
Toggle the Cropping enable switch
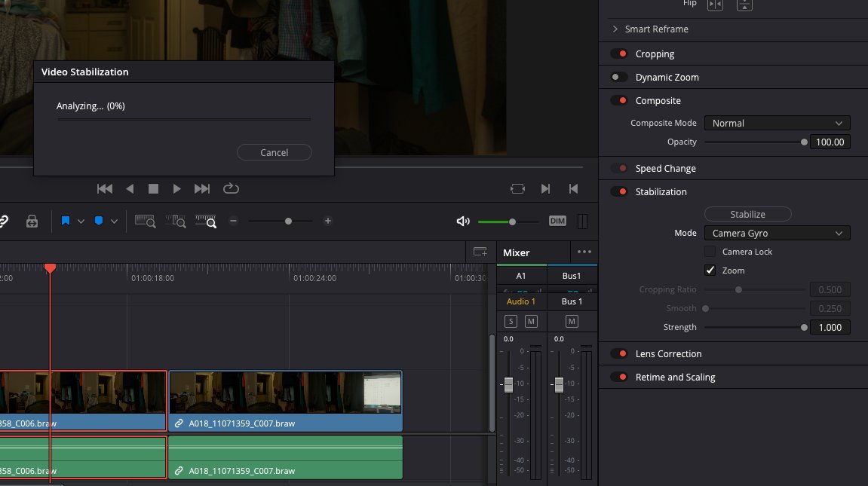click(x=619, y=53)
